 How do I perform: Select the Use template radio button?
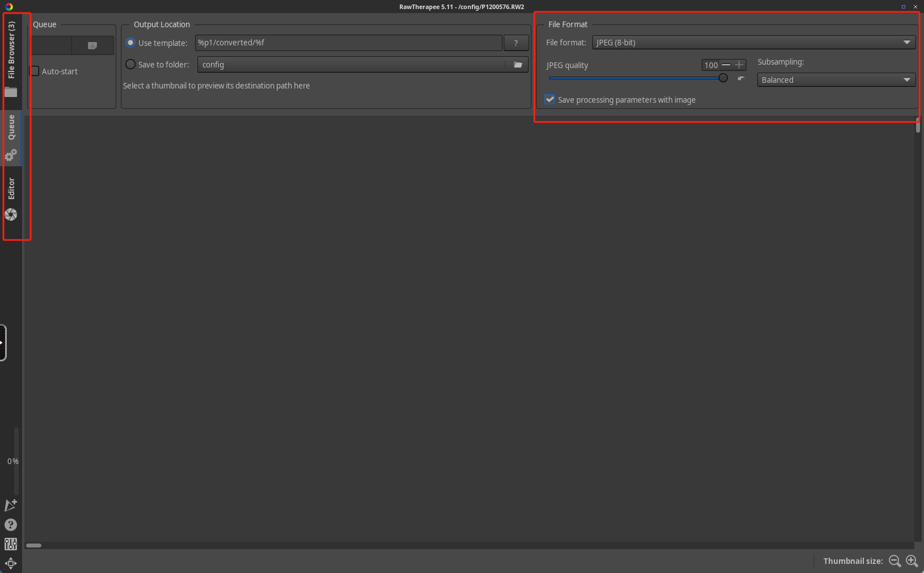130,43
